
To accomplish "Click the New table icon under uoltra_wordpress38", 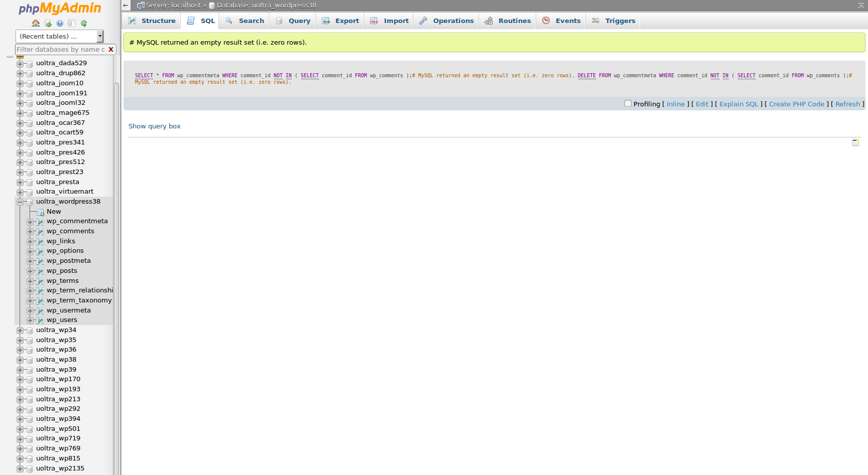I will pyautogui.click(x=41, y=212).
